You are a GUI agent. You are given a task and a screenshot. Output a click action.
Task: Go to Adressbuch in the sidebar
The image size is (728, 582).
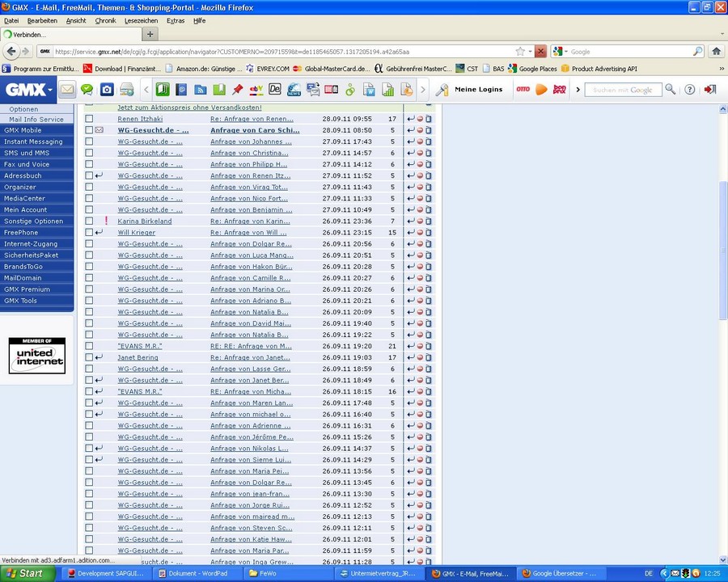(x=23, y=175)
